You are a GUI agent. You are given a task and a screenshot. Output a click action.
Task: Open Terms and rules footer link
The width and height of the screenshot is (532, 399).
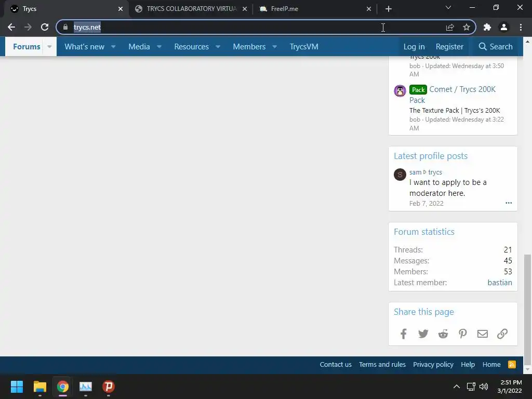(x=382, y=364)
